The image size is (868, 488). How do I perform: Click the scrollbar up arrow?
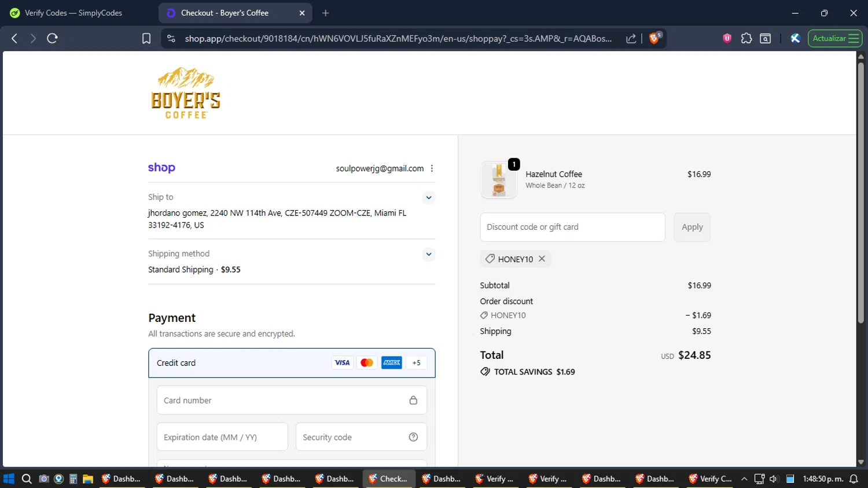861,56
